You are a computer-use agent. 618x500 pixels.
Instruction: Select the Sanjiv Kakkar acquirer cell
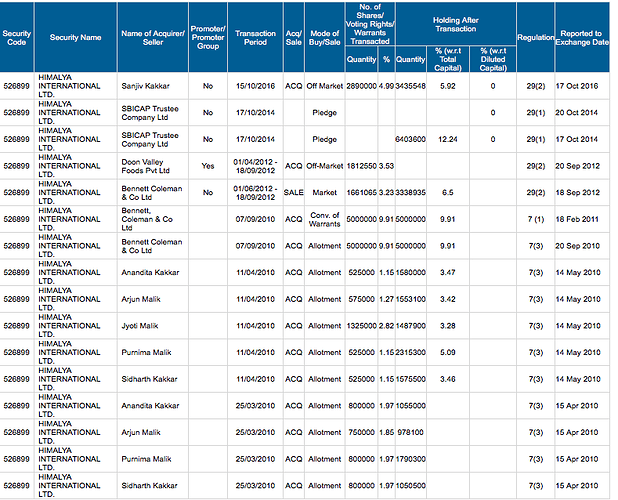146,87
